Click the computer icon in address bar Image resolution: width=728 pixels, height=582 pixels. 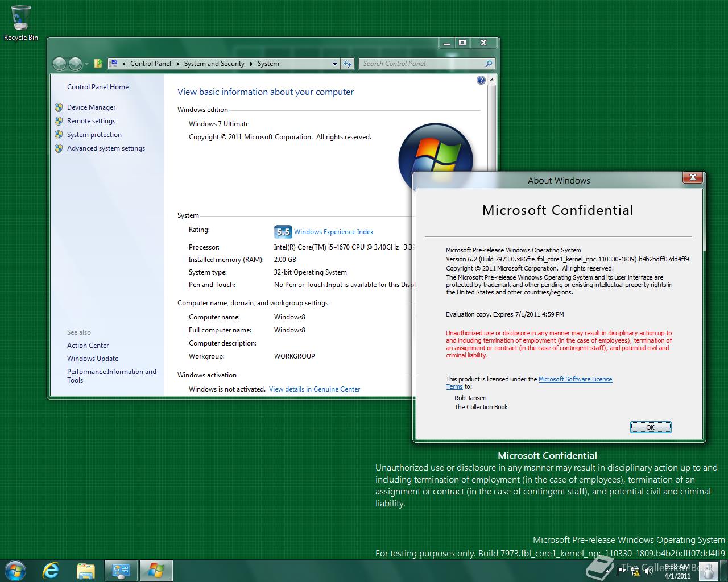pos(114,64)
